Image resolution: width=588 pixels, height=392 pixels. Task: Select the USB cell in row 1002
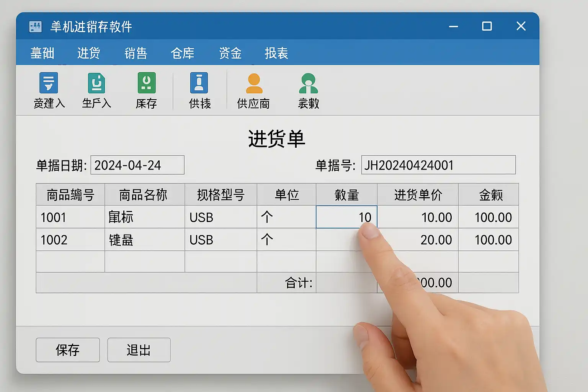(x=221, y=240)
